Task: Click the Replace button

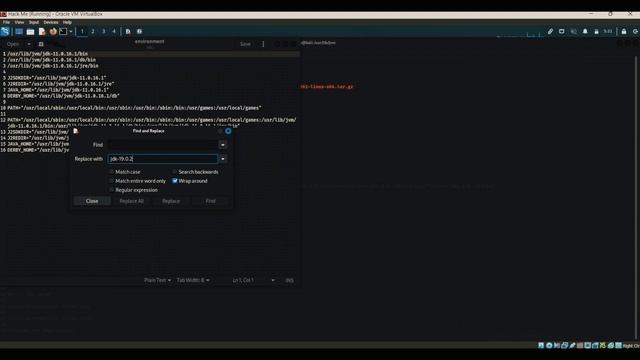Action: pyautogui.click(x=171, y=201)
